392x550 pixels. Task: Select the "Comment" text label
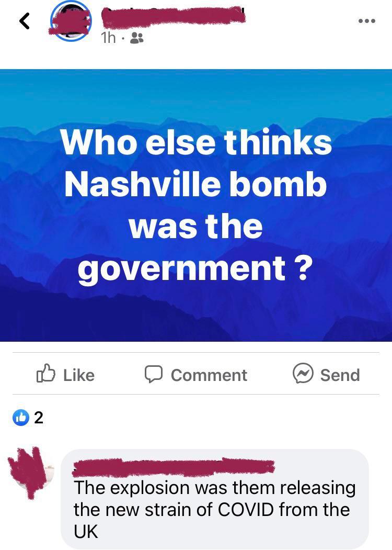pyautogui.click(x=209, y=375)
